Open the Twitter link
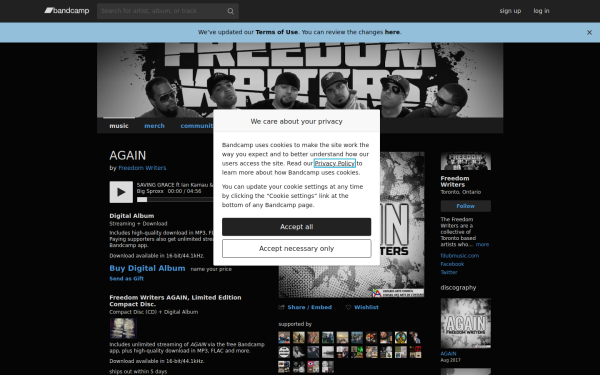600x375 pixels. [449, 272]
